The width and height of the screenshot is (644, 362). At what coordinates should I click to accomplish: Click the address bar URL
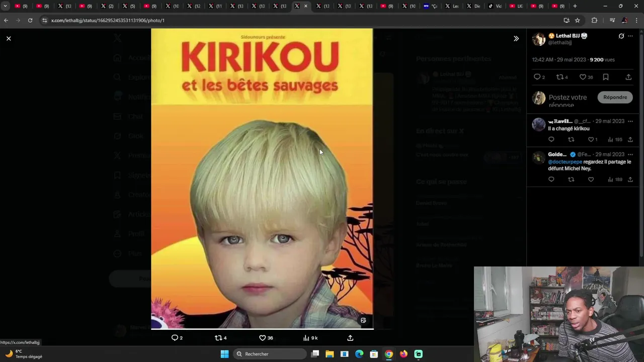click(x=108, y=20)
